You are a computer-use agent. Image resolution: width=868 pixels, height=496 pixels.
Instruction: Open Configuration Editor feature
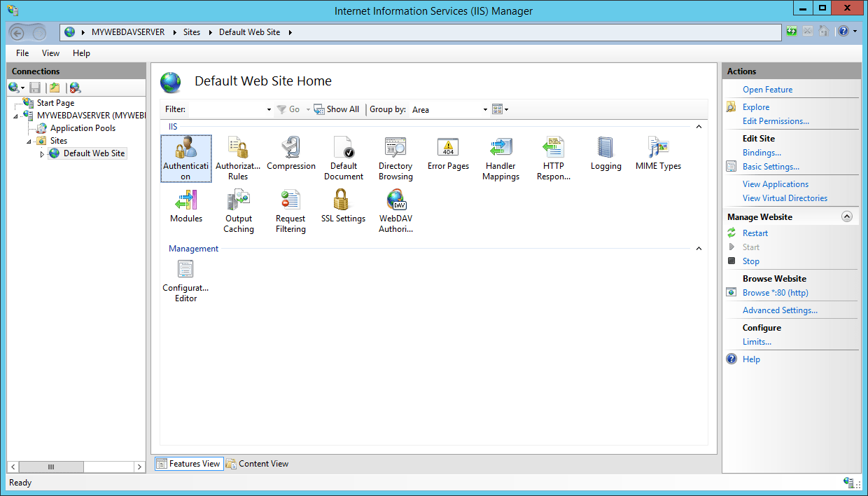coord(185,280)
